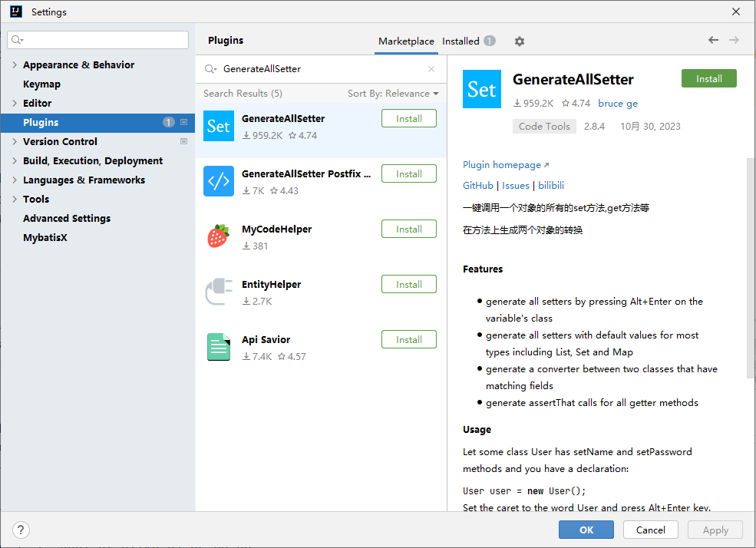Expand Languages & Frameworks node
Image resolution: width=756 pixels, height=548 pixels.
(15, 180)
